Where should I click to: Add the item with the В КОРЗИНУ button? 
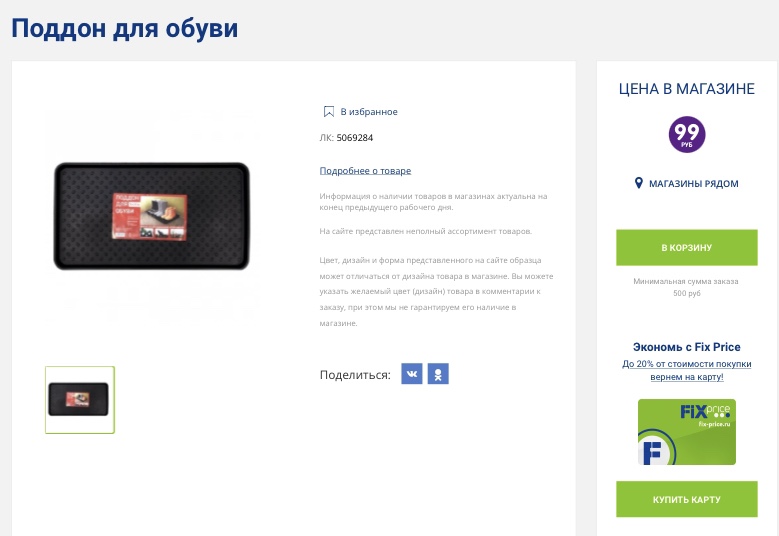687,247
